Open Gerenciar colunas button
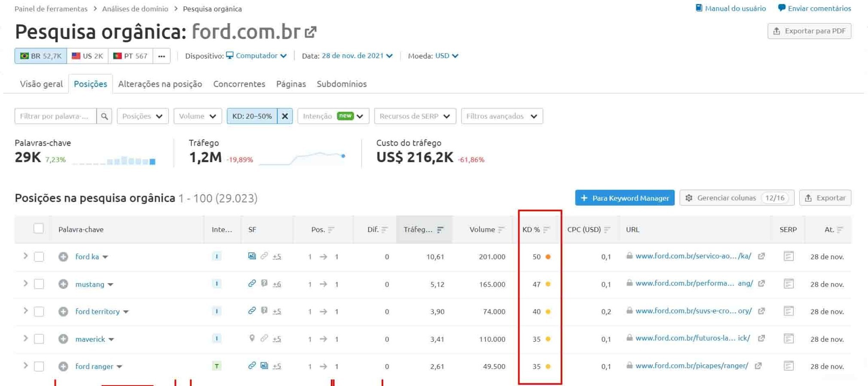The height and width of the screenshot is (386, 868). click(x=737, y=198)
